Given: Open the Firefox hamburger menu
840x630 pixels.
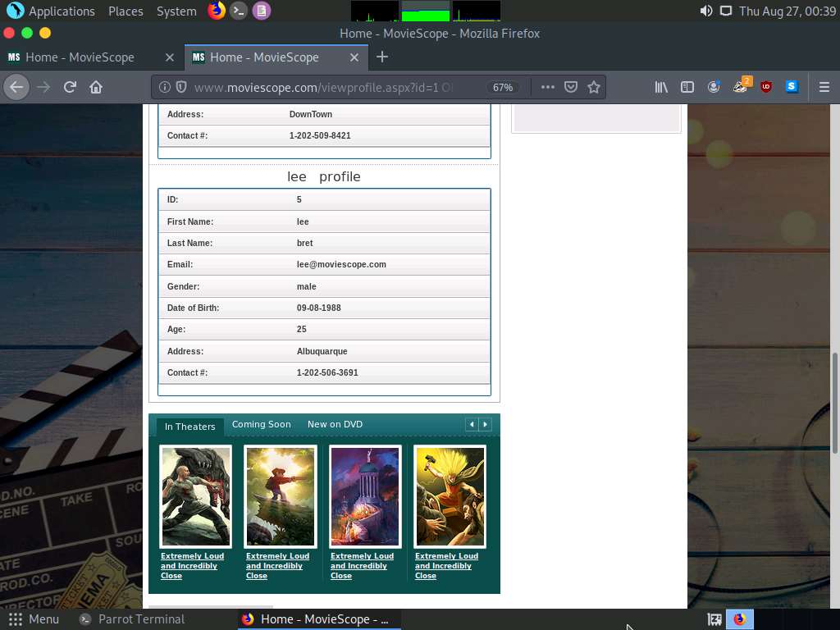Looking at the screenshot, I should click(x=824, y=87).
